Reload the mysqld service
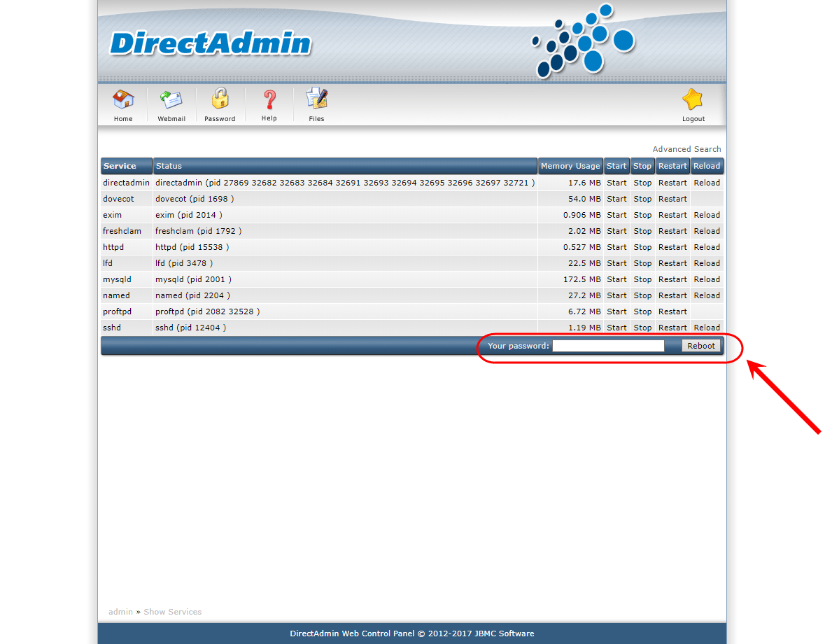Image resolution: width=825 pixels, height=644 pixels. (707, 279)
